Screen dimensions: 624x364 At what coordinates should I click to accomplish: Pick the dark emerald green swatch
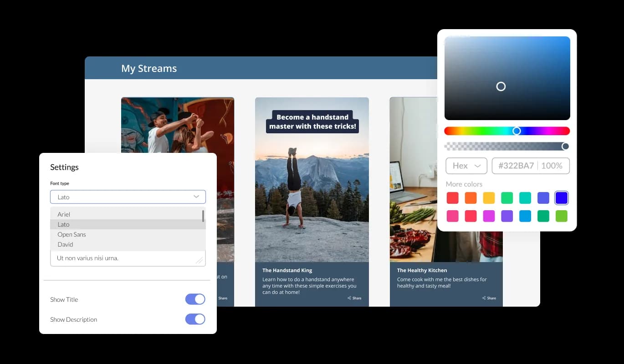543,216
